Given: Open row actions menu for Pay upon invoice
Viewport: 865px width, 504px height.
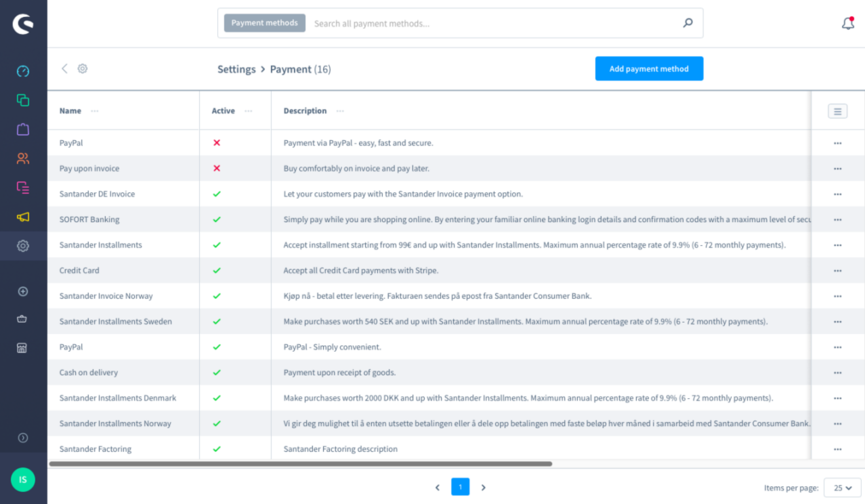Looking at the screenshot, I should click(x=838, y=169).
